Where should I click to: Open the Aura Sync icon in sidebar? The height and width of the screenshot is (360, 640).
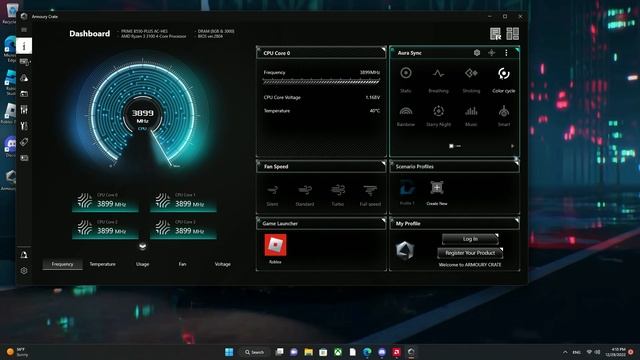24,78
